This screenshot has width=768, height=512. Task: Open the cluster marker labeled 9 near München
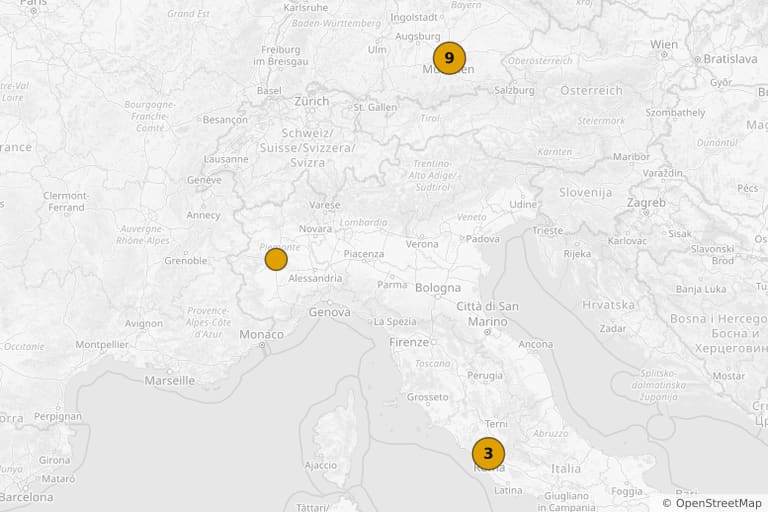point(449,58)
